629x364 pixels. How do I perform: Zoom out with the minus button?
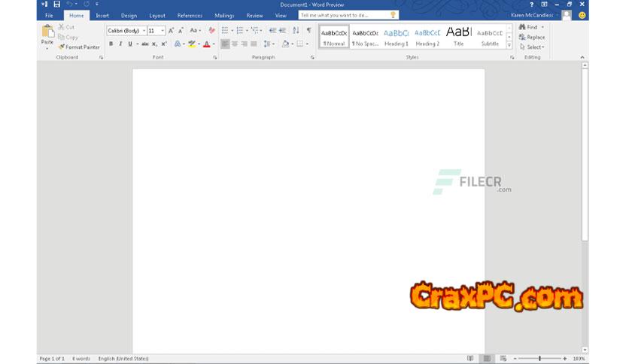(515, 359)
